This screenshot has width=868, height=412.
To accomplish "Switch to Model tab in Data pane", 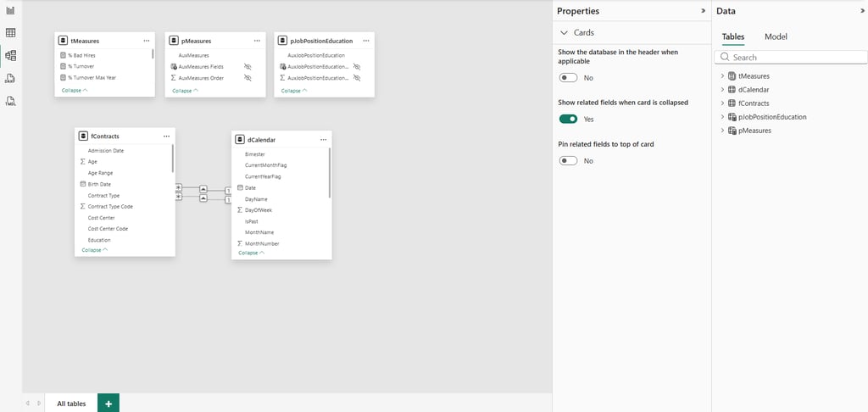I will tap(776, 36).
